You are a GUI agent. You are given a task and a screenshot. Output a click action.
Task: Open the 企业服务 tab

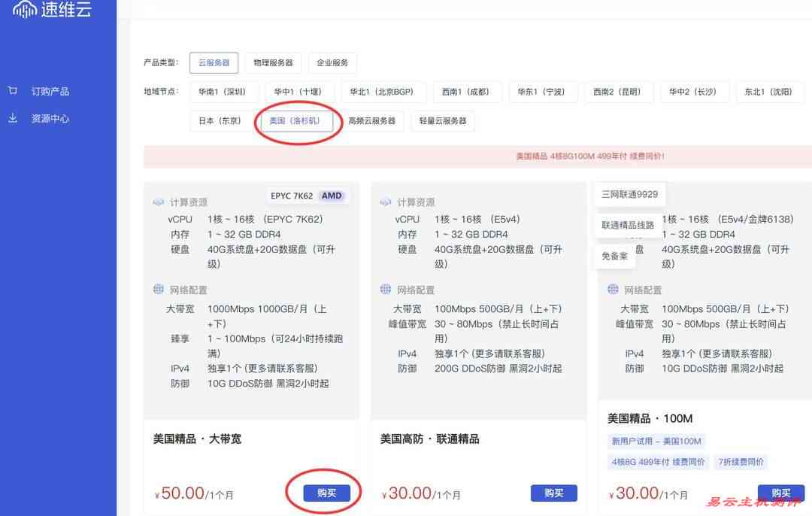(333, 63)
